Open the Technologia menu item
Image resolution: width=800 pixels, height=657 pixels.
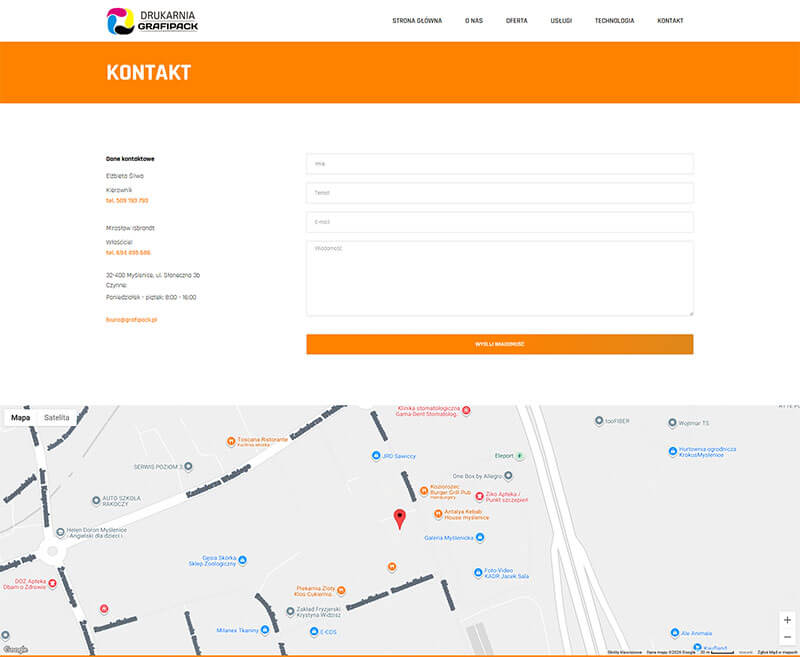click(614, 20)
